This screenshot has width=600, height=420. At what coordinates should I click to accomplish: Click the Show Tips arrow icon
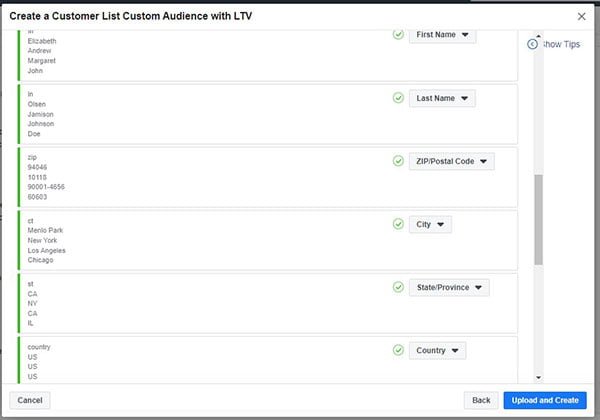[532, 44]
